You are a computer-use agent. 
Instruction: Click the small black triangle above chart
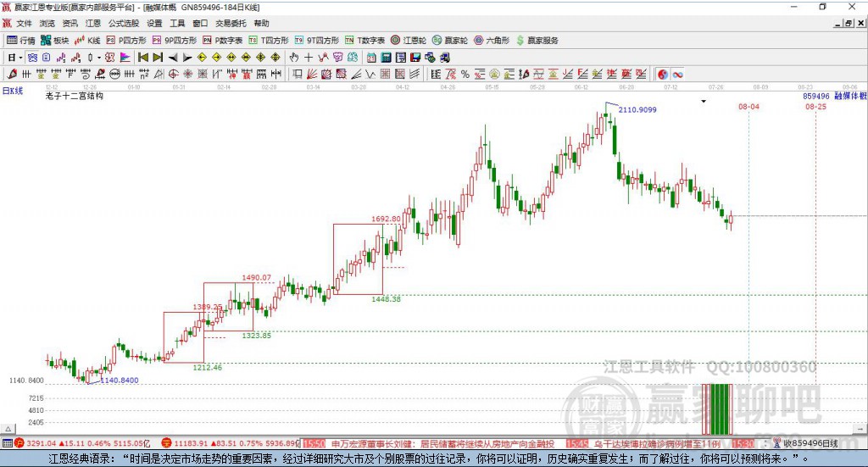(x=704, y=101)
